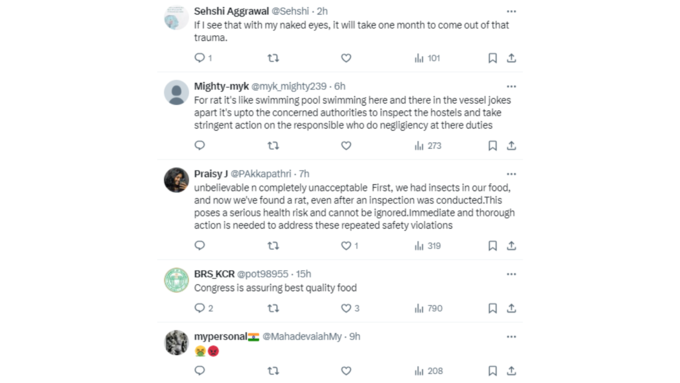Visit the @myk_mighty239 handle link
Screen dimensions: 680x383
(x=289, y=86)
